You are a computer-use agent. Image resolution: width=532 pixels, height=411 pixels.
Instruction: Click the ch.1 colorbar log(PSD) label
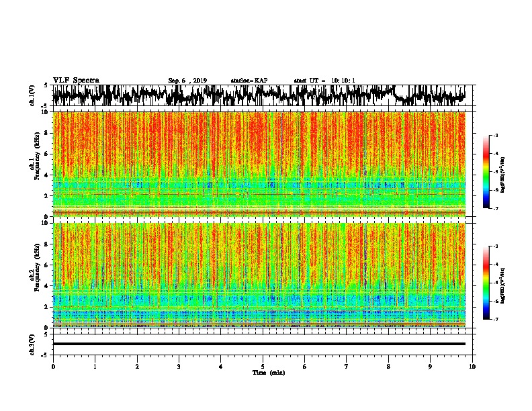(x=503, y=175)
